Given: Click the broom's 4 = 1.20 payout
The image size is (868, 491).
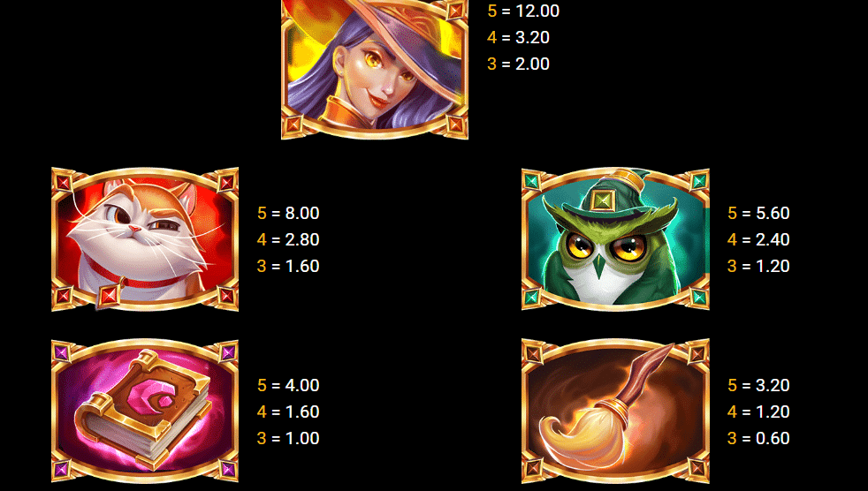Looking at the screenshot, I should click(758, 412).
